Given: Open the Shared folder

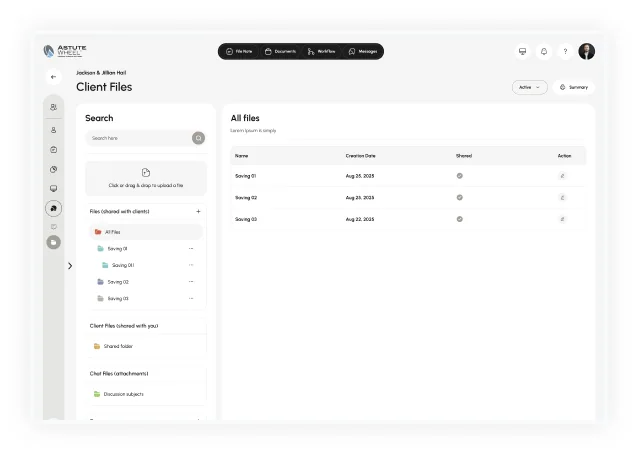Looking at the screenshot, I should coord(113,346).
